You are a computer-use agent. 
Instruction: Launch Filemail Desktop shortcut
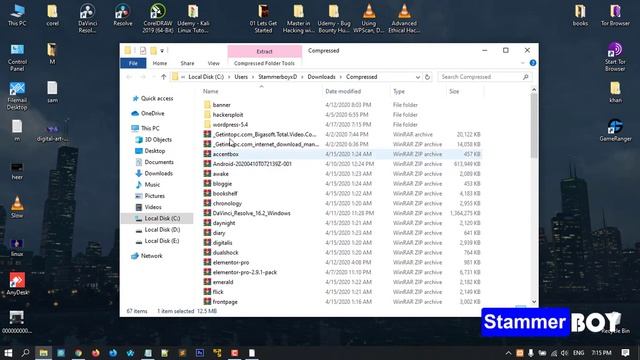tap(17, 96)
